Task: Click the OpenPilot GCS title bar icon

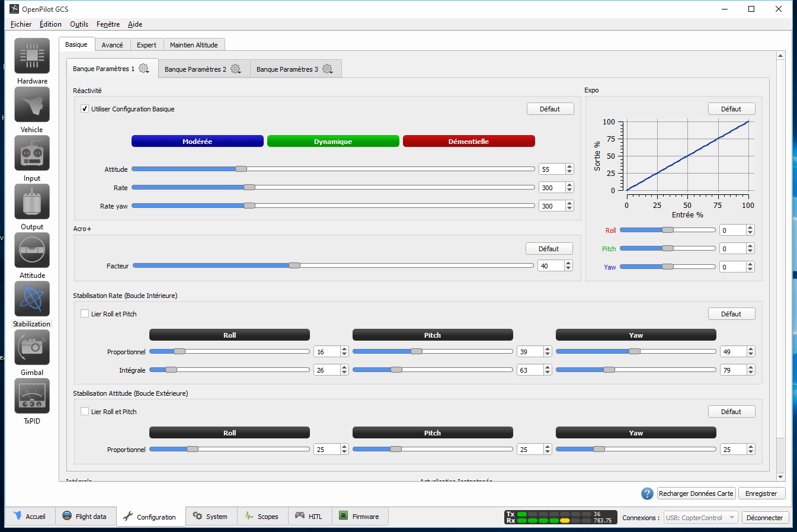Action: (14, 9)
